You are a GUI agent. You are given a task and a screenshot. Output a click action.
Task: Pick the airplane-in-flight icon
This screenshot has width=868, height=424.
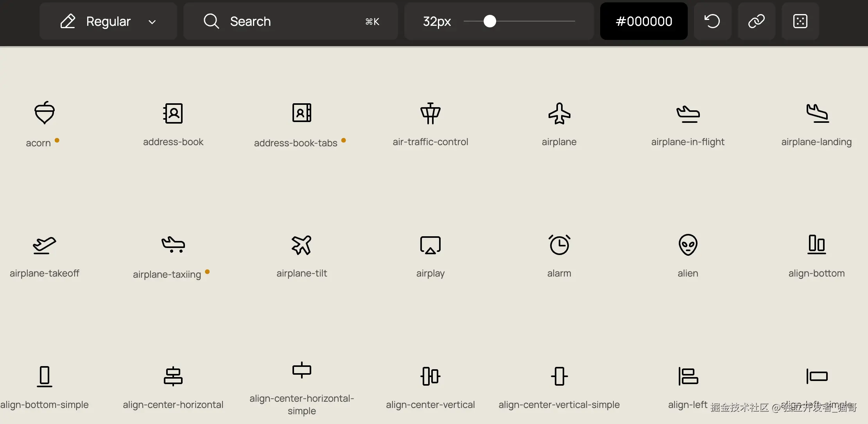[688, 113]
